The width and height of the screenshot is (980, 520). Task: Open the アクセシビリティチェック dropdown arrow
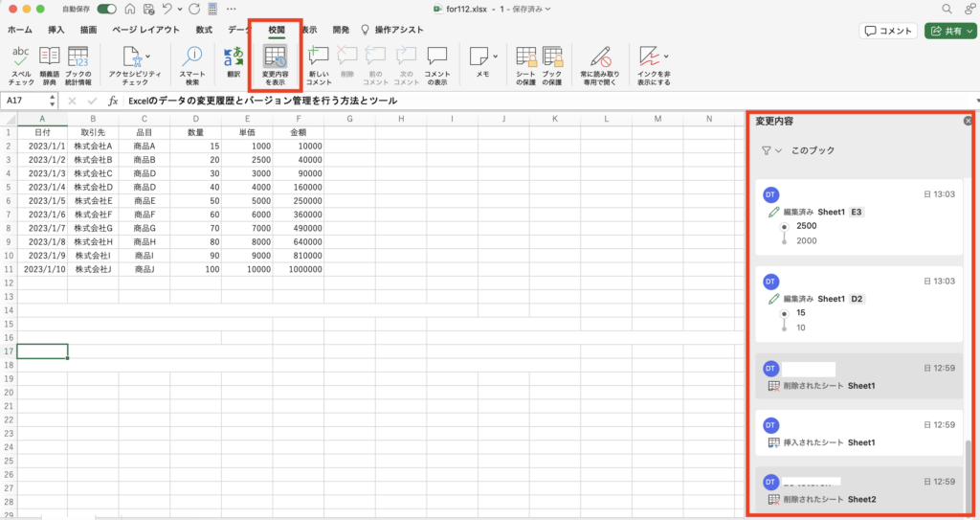pyautogui.click(x=148, y=57)
